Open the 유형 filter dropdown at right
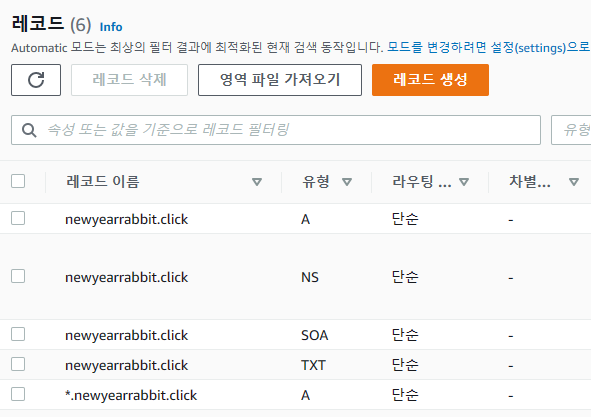This screenshot has height=417, width=591. 571,130
